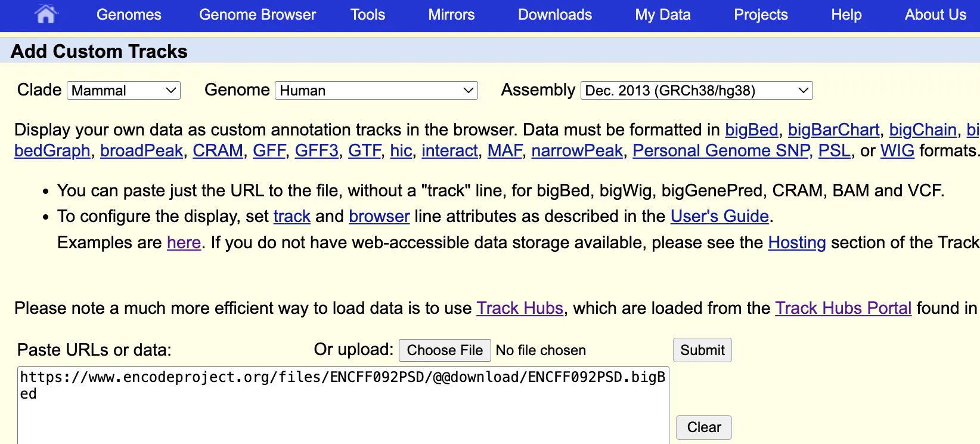Clear the pasted URL text
The width and height of the screenshot is (980, 444).
(x=703, y=427)
